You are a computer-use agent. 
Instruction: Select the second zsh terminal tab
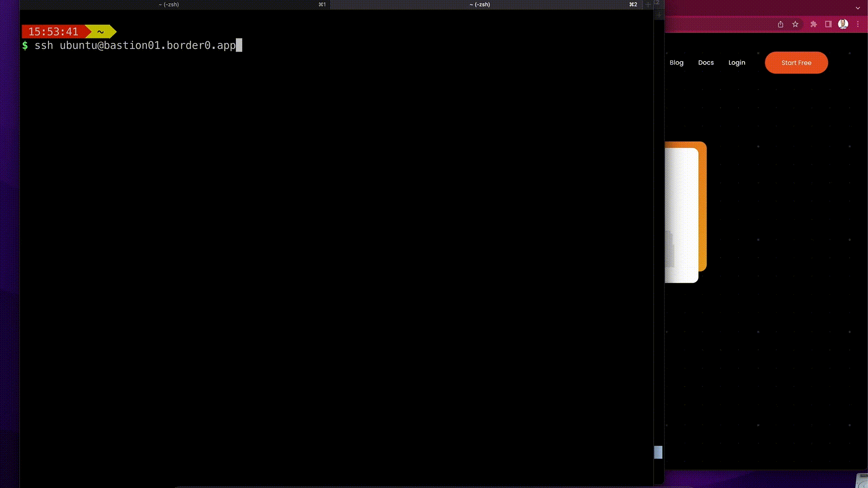pos(480,5)
